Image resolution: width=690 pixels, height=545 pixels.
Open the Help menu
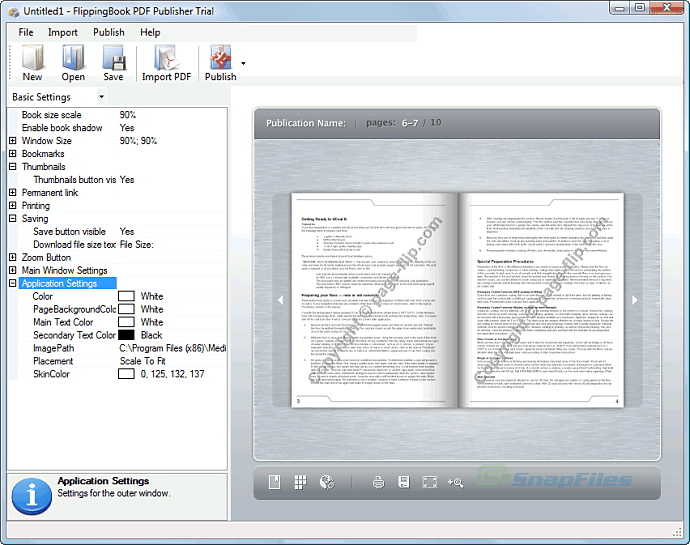[150, 32]
